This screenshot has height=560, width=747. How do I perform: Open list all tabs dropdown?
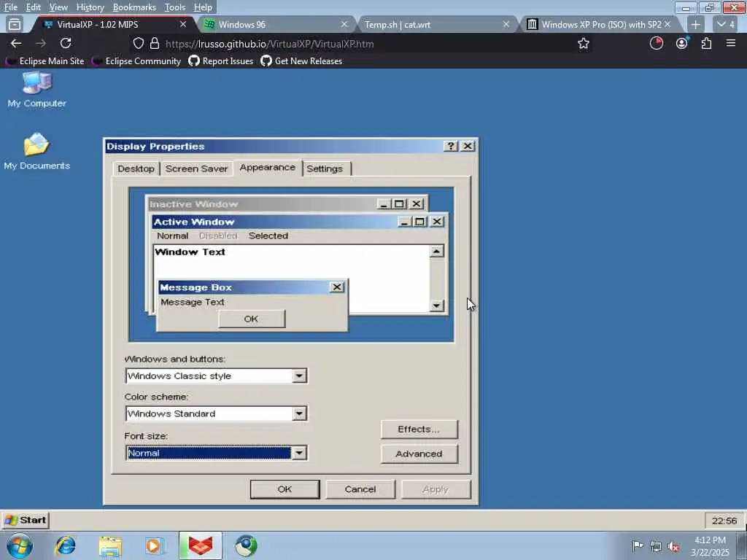pyautogui.click(x=726, y=24)
